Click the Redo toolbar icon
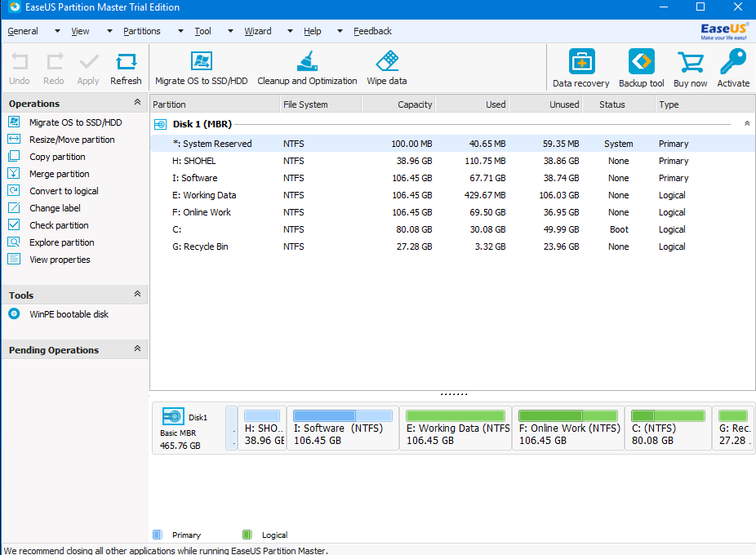Image resolution: width=756 pixels, height=555 pixels. (54, 62)
